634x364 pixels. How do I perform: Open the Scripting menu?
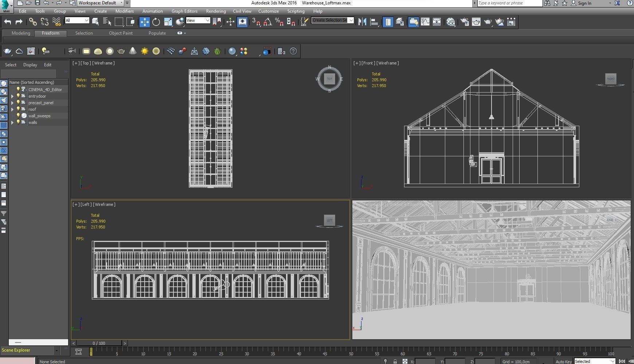tap(296, 11)
